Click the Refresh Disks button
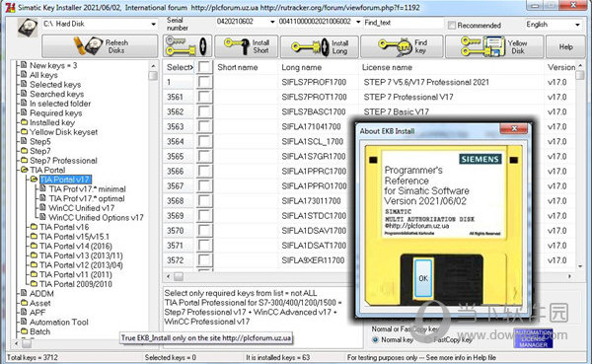Image resolution: width=592 pixels, height=364 pixels. 100,46
